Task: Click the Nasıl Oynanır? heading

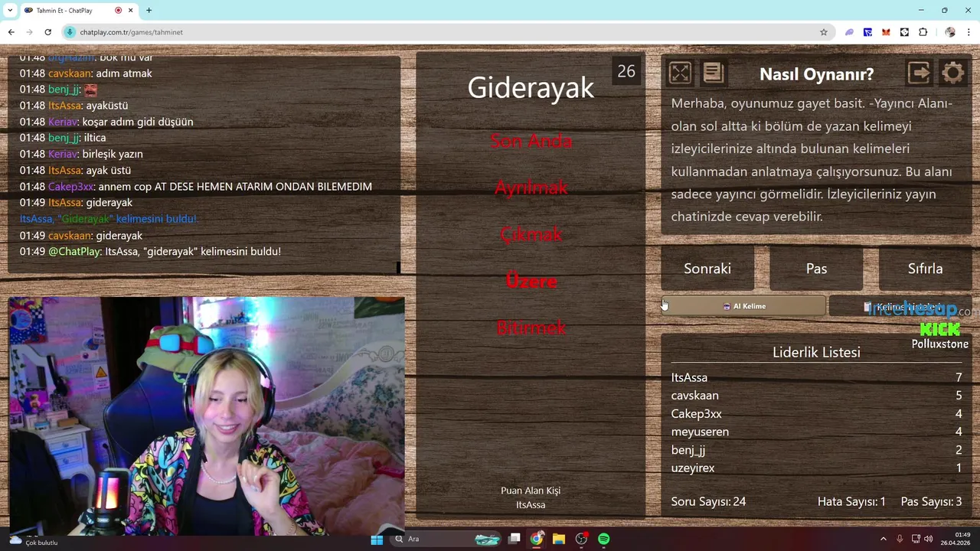Action: tap(816, 74)
